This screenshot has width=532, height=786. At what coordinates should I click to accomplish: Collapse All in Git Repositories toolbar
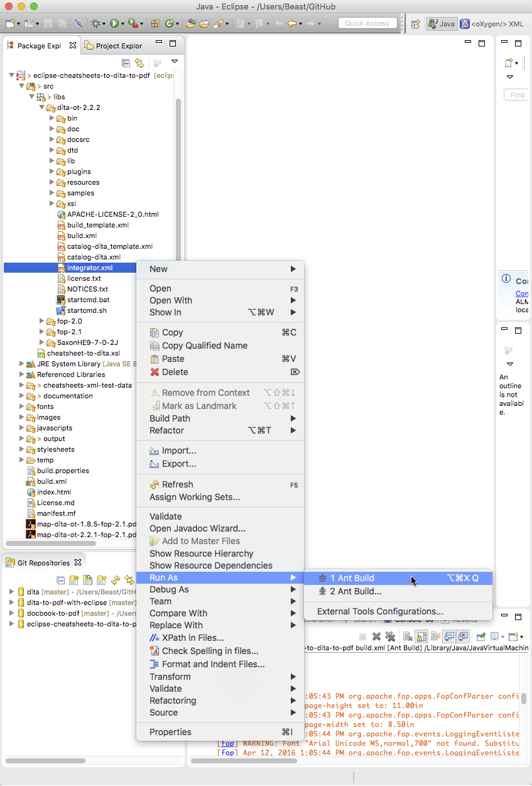point(60,579)
